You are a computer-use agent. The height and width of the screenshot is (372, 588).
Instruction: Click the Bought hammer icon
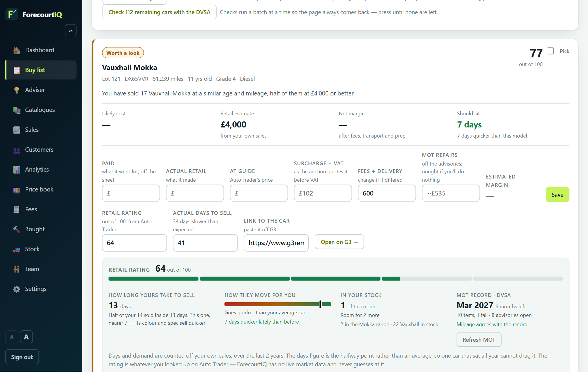(17, 229)
